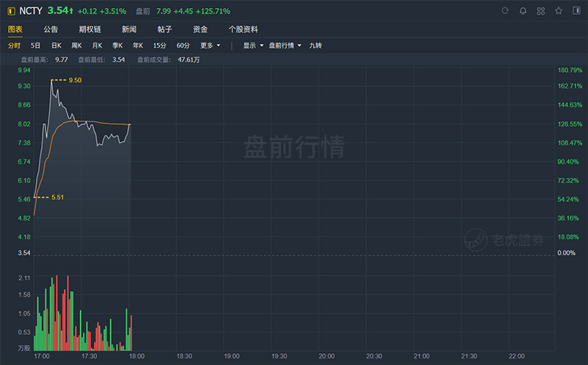Toggle the side panel icon
Screen dimensions: 588x365
tap(576, 10)
